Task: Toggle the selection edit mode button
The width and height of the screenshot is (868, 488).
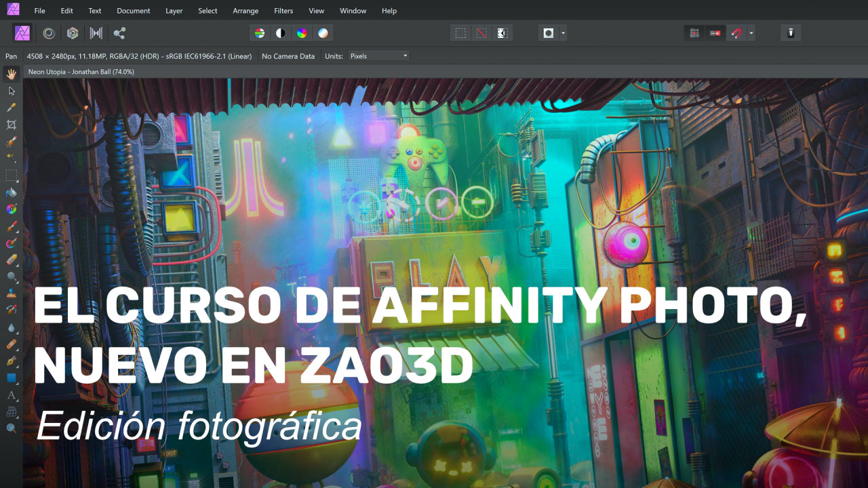Action: pyautogui.click(x=502, y=33)
